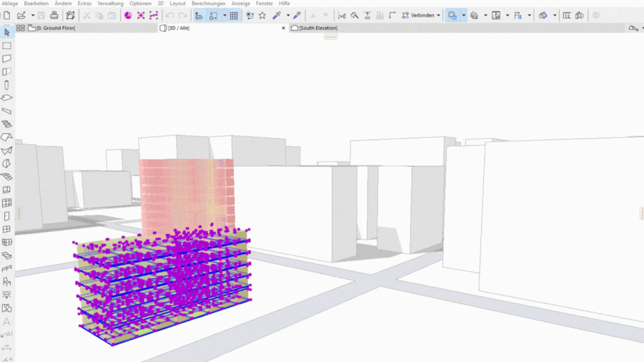This screenshot has height=362, width=644.
Task: Select the Shell tool
Action: (7, 150)
